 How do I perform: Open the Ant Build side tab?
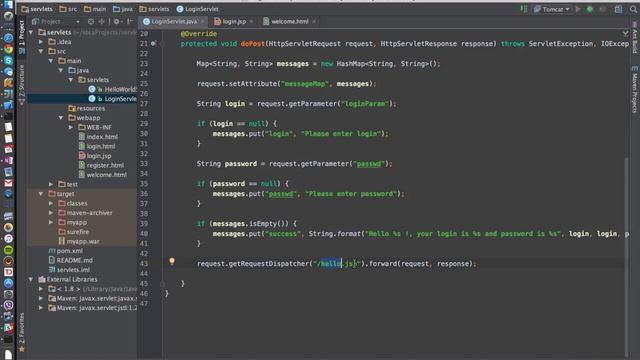point(634,39)
